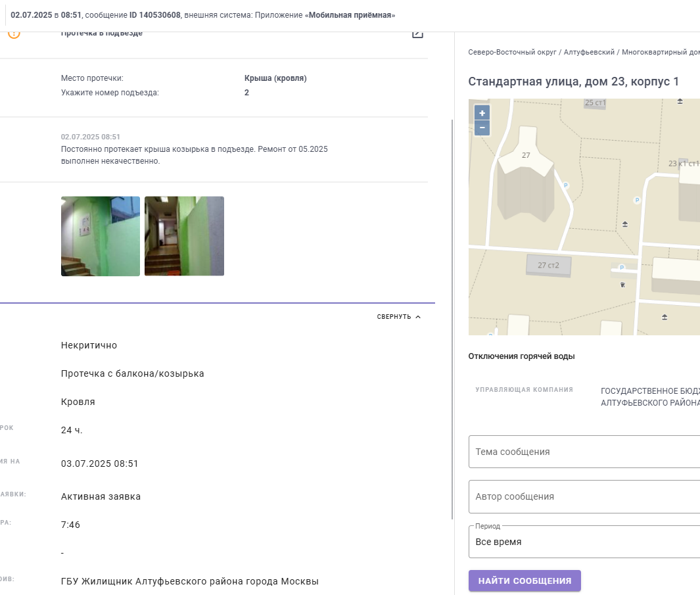The image size is (700, 595).
Task: Click the trash bin marker on map
Action: 622,285
